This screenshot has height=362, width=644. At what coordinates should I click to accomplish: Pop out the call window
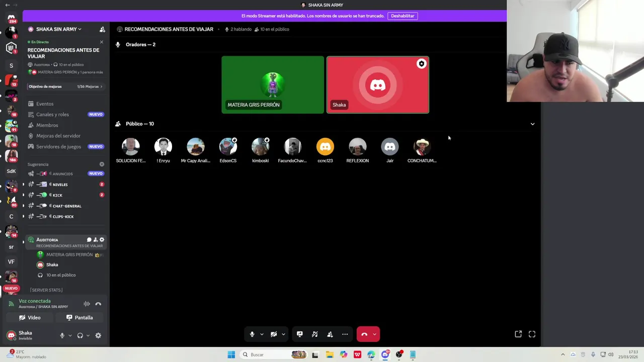518,334
